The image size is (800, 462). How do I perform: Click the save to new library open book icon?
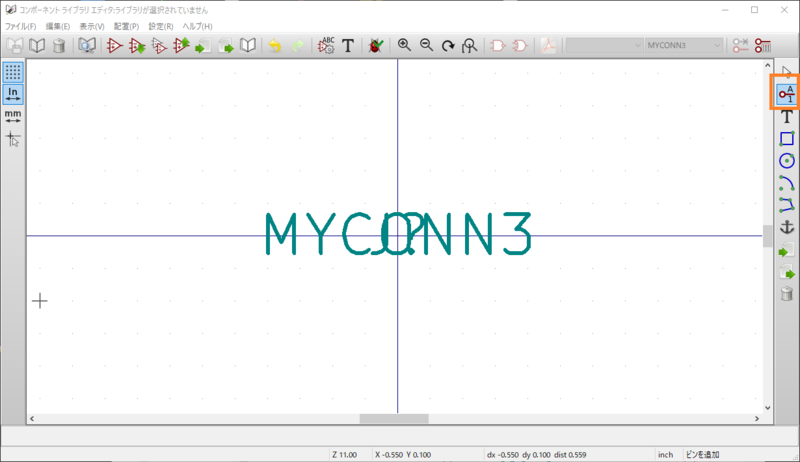click(248, 46)
